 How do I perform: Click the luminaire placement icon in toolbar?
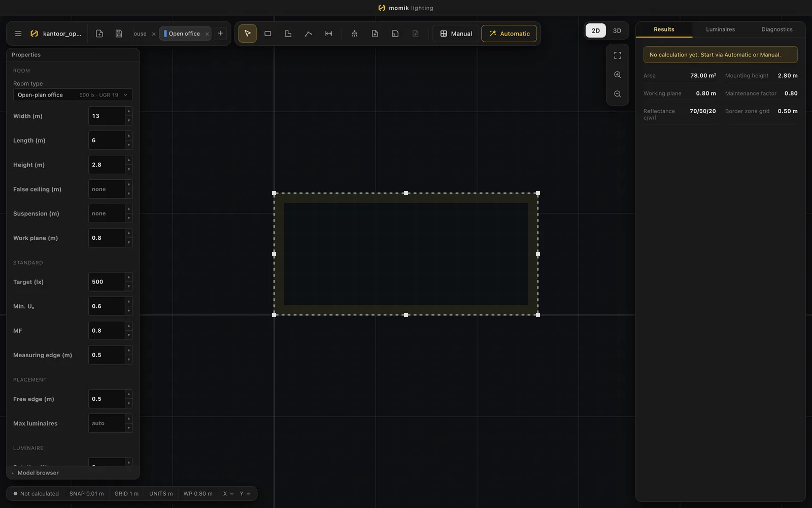click(x=355, y=34)
